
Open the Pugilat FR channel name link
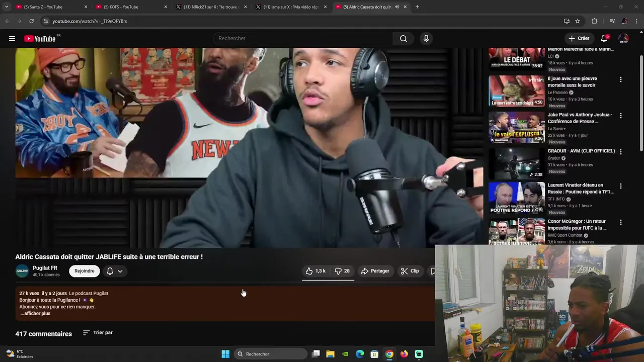pyautogui.click(x=45, y=268)
